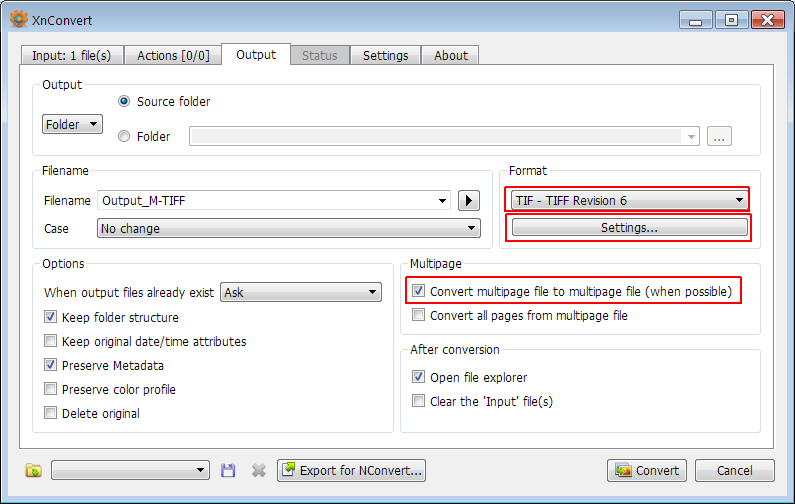Maximize the XnConvert window
This screenshot has width=795, height=504.
click(731, 21)
